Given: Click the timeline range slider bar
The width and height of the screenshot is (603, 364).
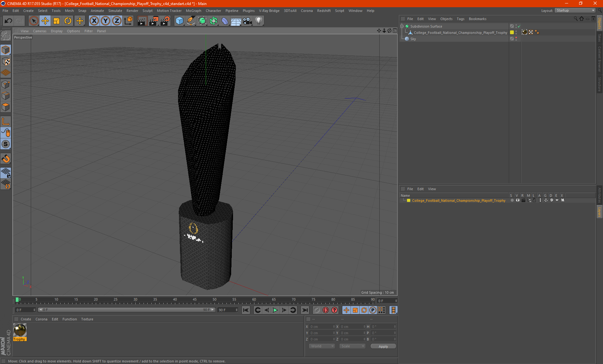Looking at the screenshot, I should [127, 310].
